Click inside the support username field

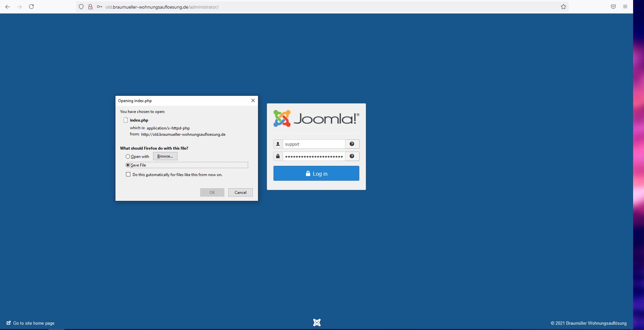coord(313,144)
